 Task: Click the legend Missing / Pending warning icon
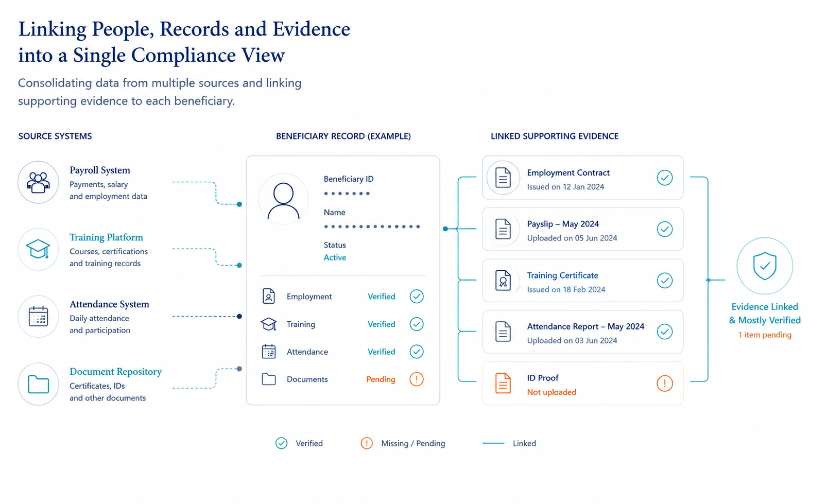367,443
